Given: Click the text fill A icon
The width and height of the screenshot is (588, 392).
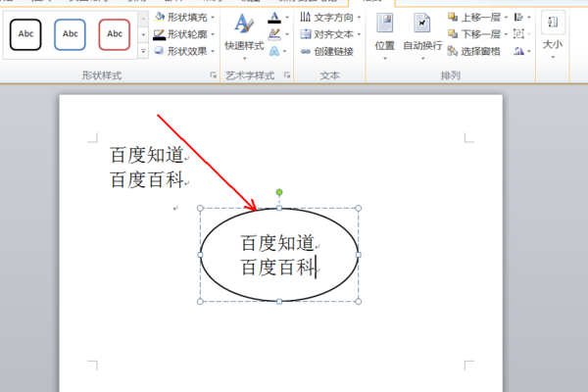Looking at the screenshot, I should (x=274, y=18).
